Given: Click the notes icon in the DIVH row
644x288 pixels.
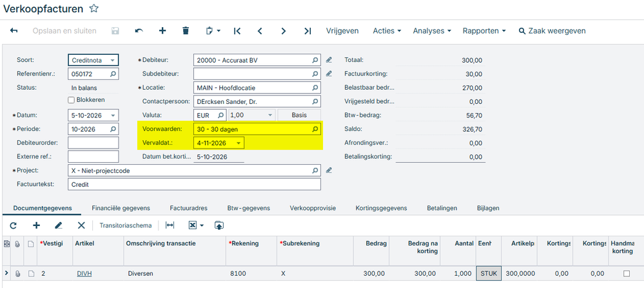Looking at the screenshot, I should 31,274.
